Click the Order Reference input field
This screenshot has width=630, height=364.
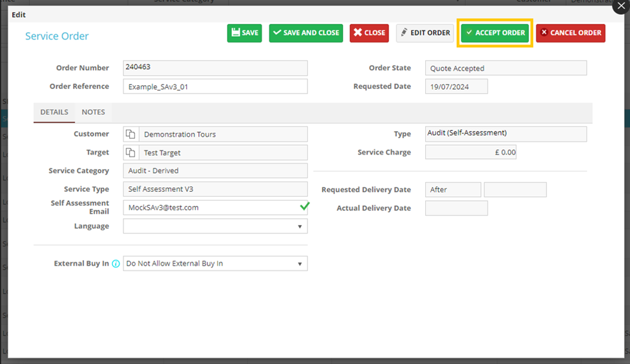click(x=215, y=86)
